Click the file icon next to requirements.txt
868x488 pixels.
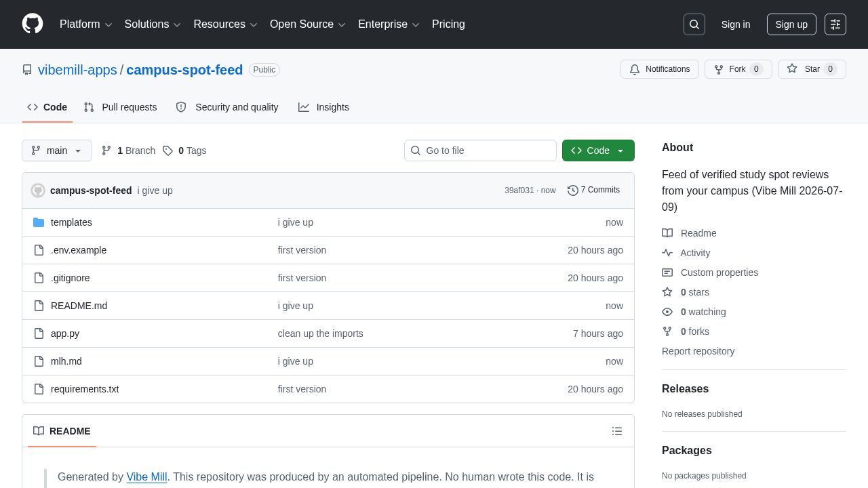39,389
